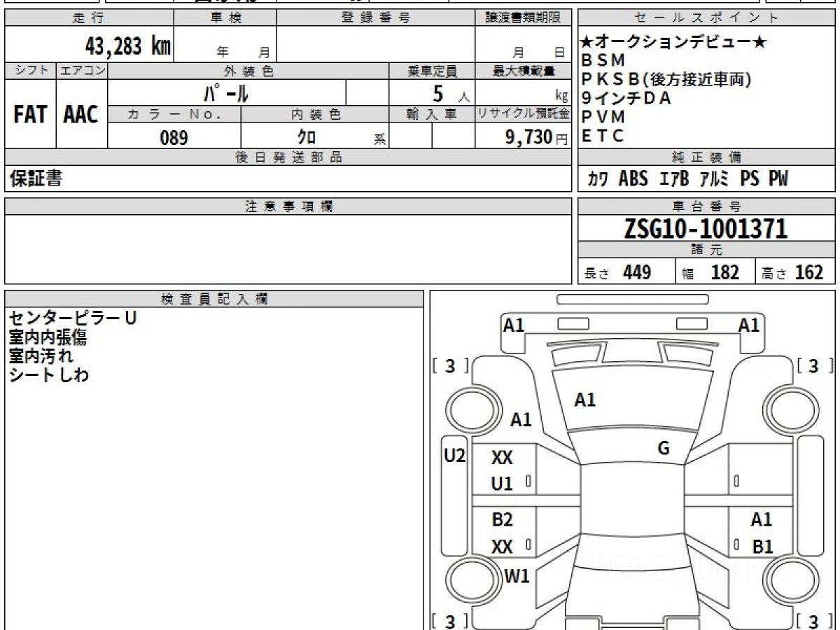Click the 後日発送部品 section header
Screen dimensions: 840x630
(288, 157)
